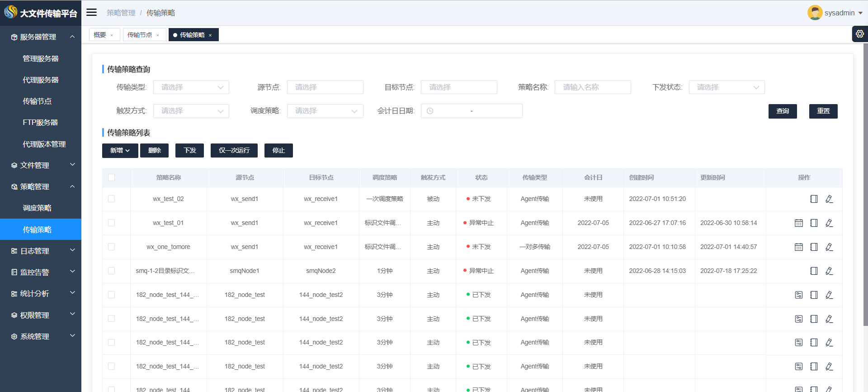
Task: Click the 策略管理 breadcrumb link
Action: pyautogui.click(x=121, y=13)
